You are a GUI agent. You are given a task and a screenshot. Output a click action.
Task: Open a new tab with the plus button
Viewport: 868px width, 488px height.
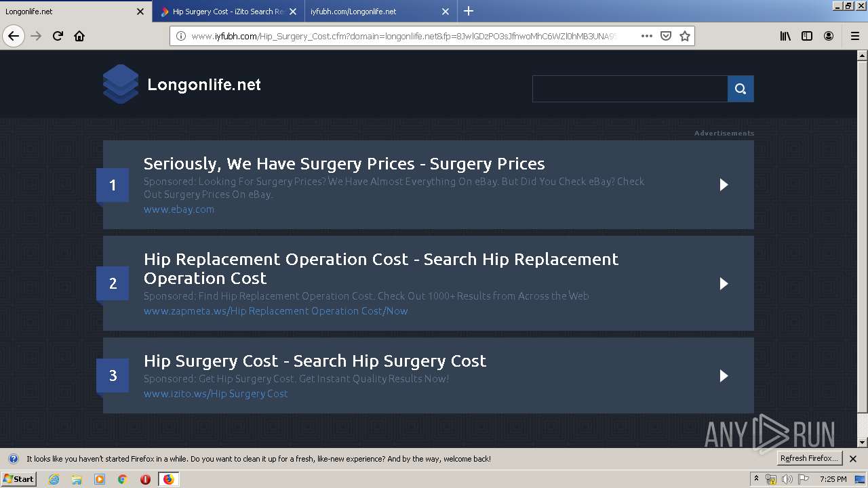pyautogui.click(x=469, y=11)
